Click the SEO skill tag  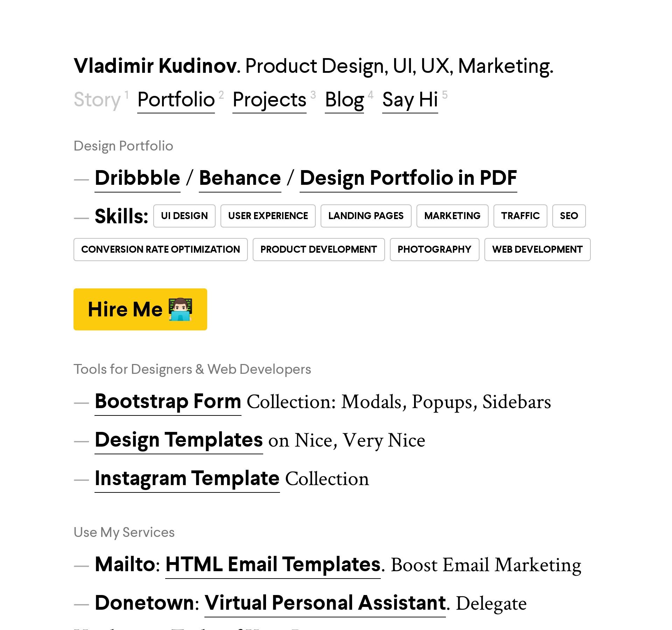[569, 216]
